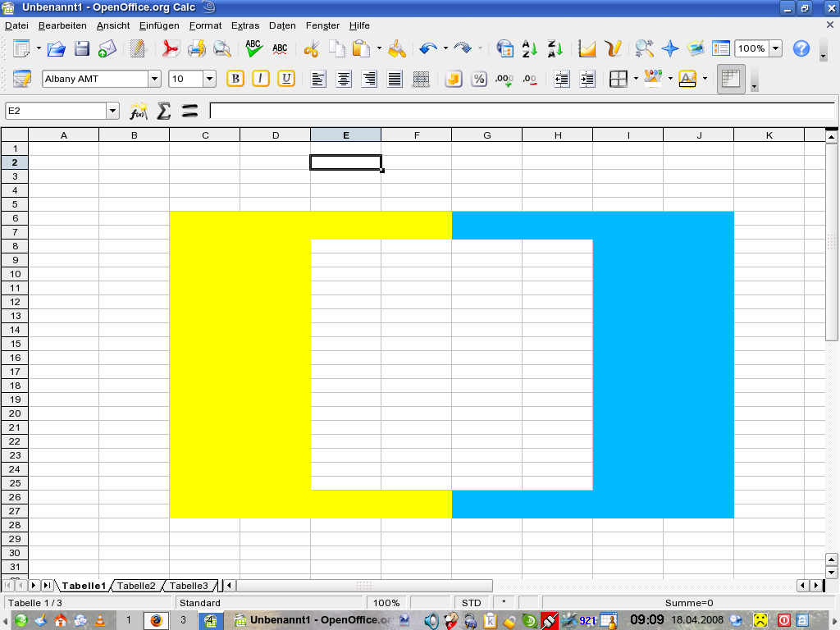Toggle italic formatting
This screenshot has width=840, height=630.
(x=261, y=79)
